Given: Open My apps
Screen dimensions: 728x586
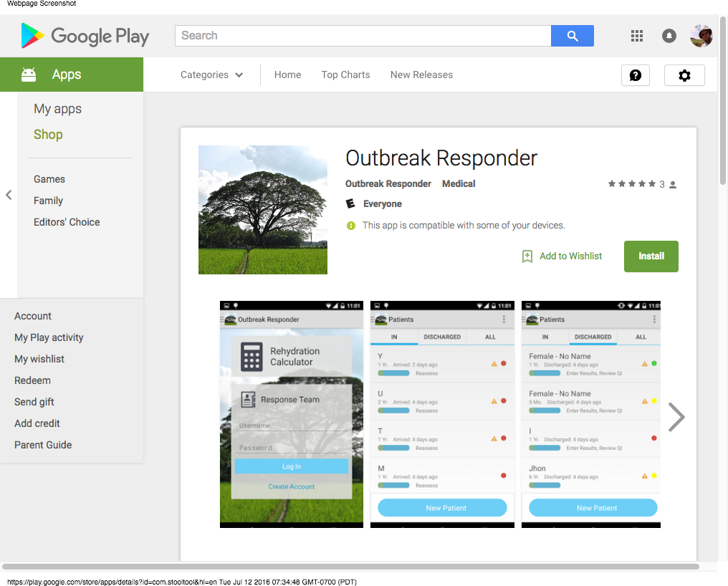Looking at the screenshot, I should [x=57, y=109].
